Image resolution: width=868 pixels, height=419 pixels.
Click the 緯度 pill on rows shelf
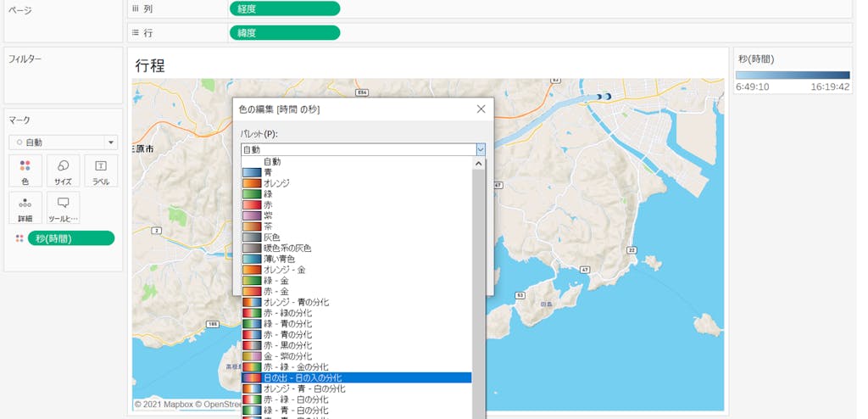pyautogui.click(x=284, y=33)
